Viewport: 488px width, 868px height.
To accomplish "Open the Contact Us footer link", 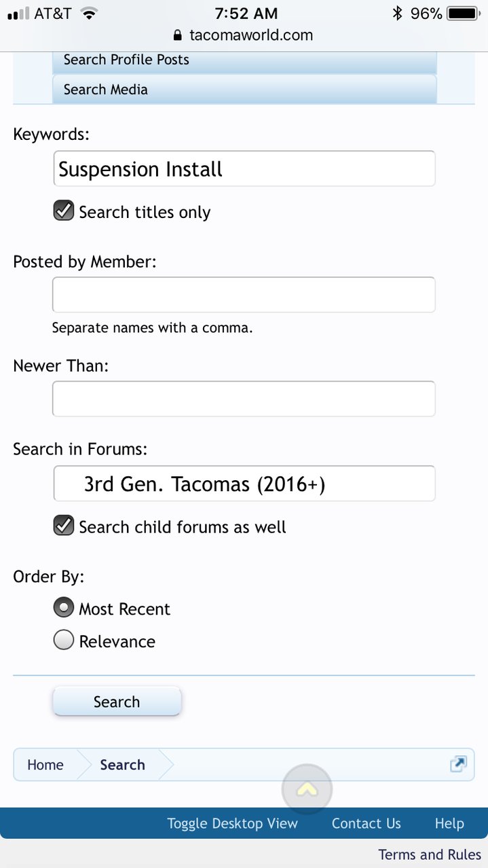I will pyautogui.click(x=367, y=823).
